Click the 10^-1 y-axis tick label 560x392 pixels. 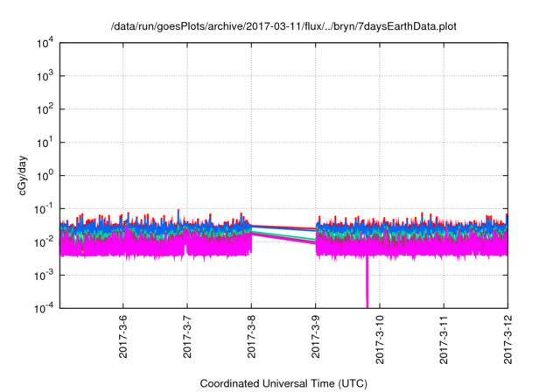pos(44,209)
